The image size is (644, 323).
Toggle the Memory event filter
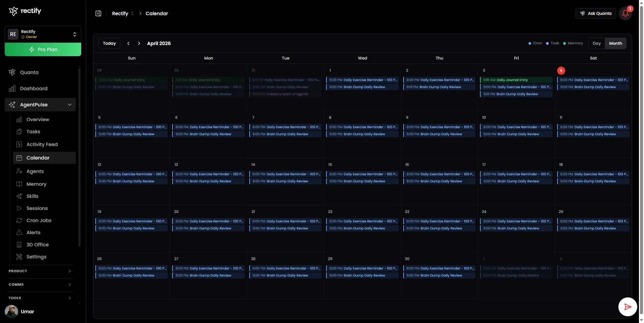coord(565,43)
